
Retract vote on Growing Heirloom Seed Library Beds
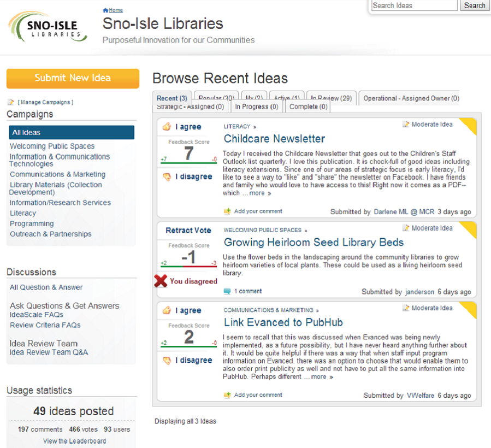point(188,230)
